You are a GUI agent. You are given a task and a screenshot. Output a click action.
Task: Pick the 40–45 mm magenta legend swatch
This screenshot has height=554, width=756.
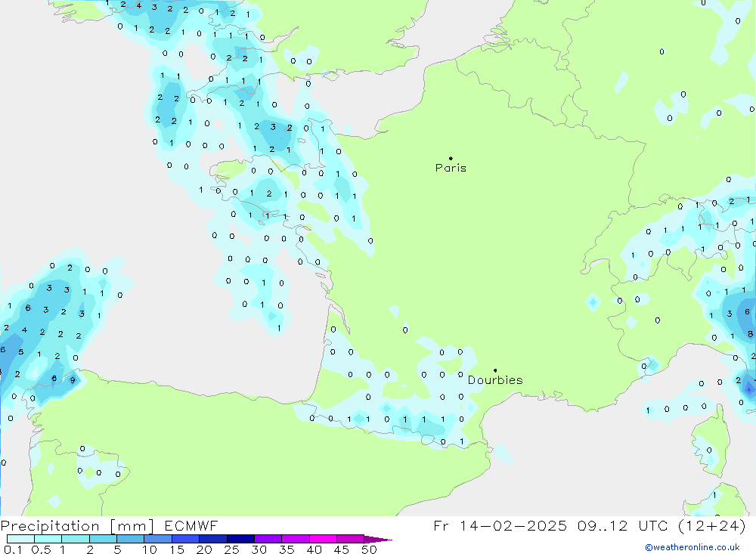(x=323, y=539)
